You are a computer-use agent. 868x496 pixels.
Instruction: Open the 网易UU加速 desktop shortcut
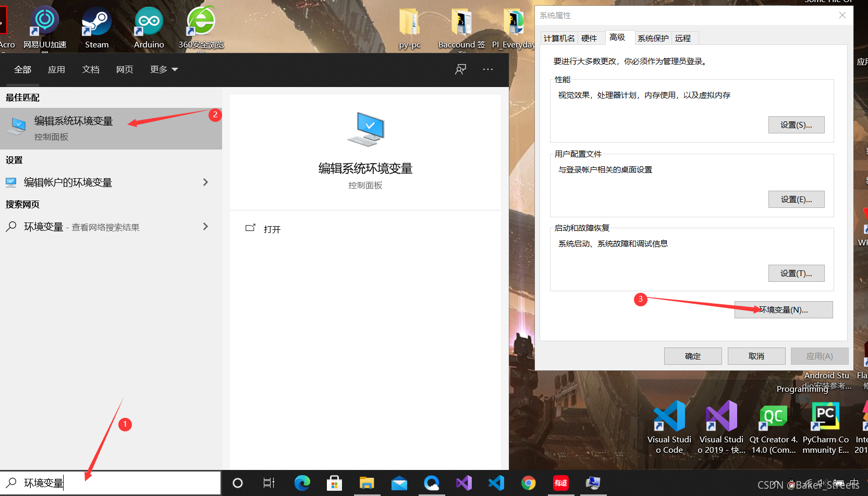click(45, 27)
